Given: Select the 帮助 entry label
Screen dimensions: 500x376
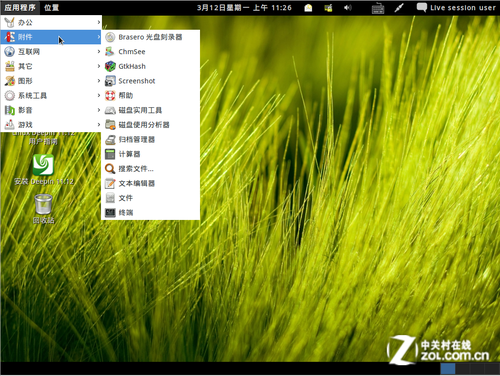Looking at the screenshot, I should click(126, 96).
